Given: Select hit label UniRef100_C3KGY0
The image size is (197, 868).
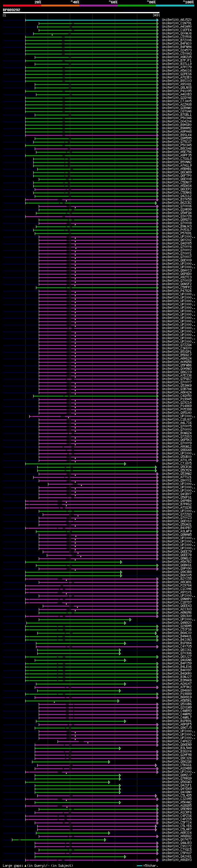Looking at the screenshot, I should pos(177,349).
